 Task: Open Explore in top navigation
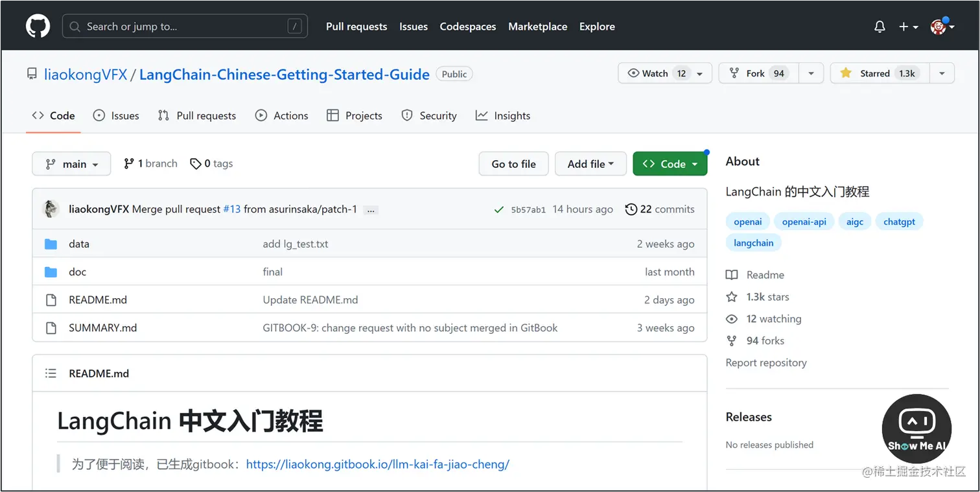click(x=597, y=27)
